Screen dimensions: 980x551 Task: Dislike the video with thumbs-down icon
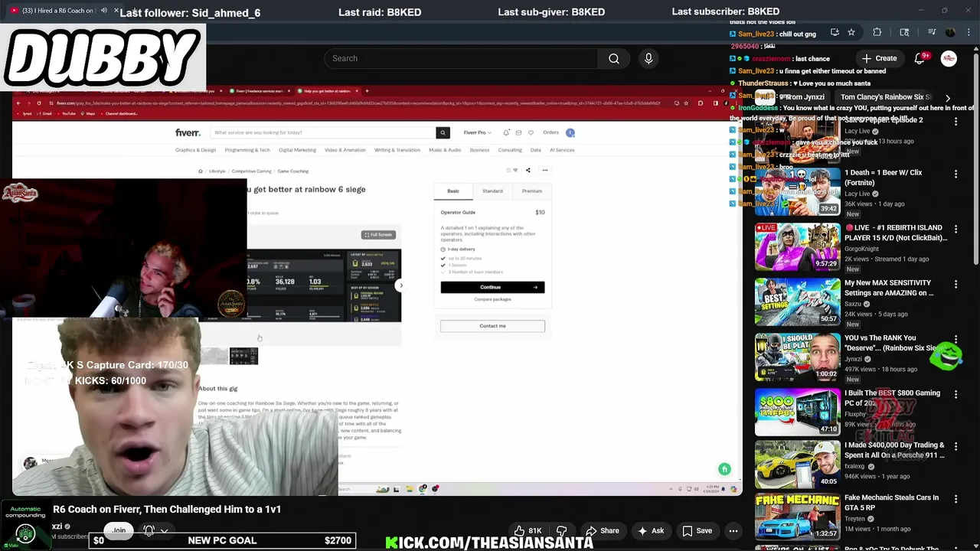(x=561, y=530)
